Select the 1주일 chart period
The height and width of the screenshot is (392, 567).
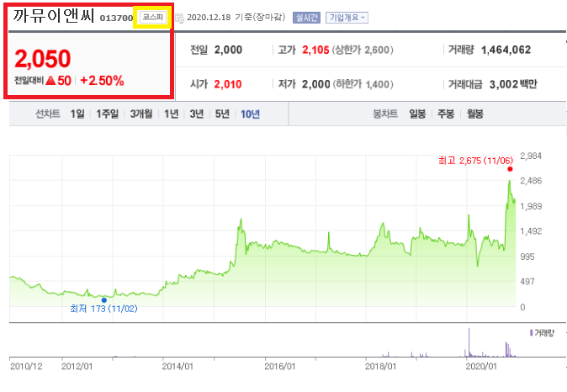coord(108,114)
